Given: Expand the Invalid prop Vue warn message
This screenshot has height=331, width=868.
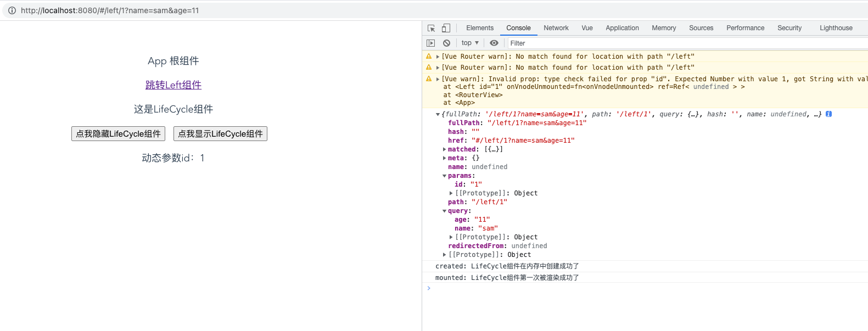Looking at the screenshot, I should 438,79.
